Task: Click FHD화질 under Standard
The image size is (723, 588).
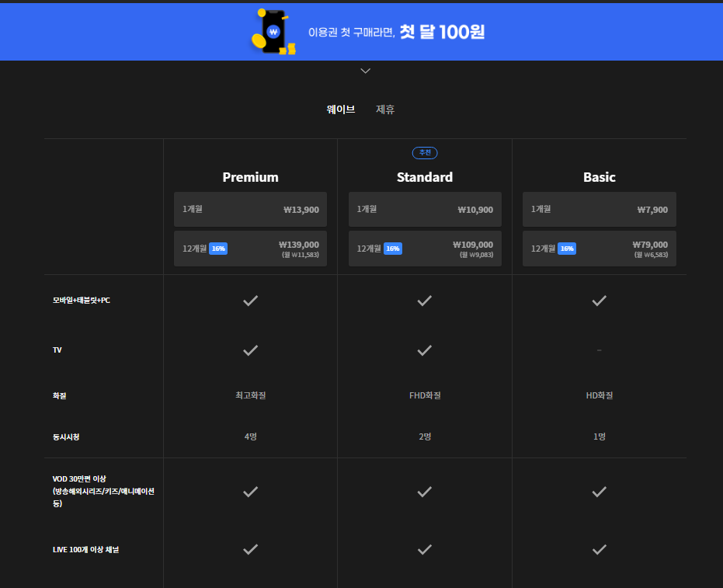Action: click(425, 395)
